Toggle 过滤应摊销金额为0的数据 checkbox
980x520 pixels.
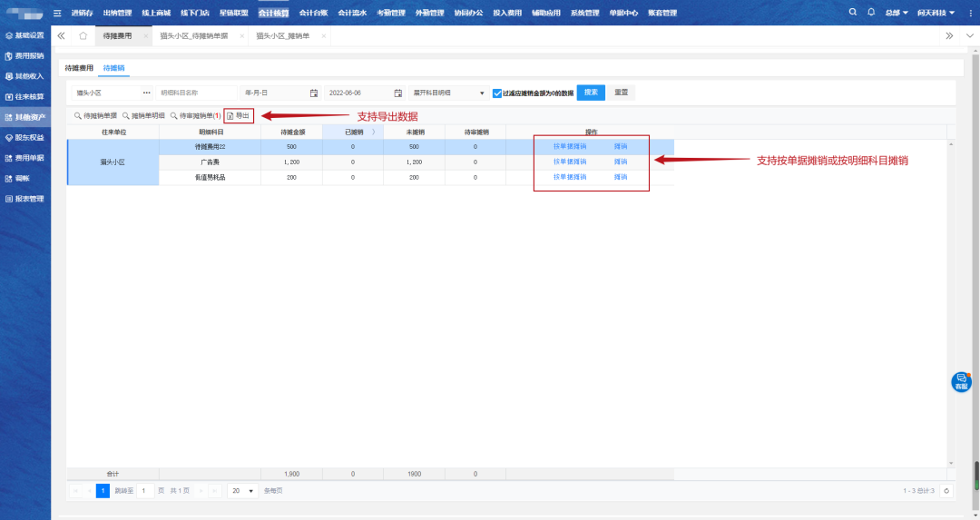coord(497,93)
